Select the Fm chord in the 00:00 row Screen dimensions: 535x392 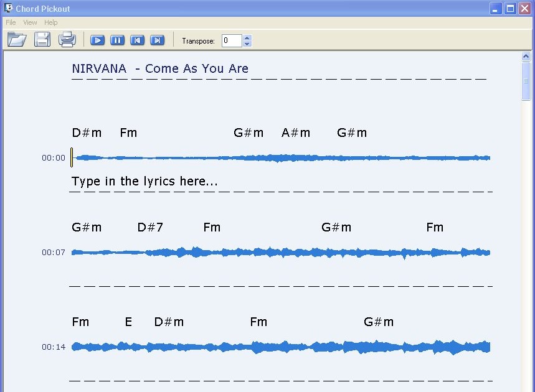tap(128, 133)
